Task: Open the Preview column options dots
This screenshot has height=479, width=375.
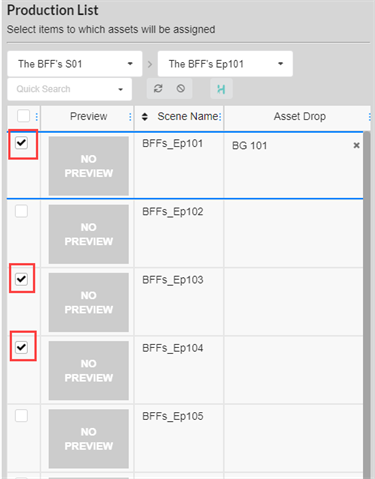Action: tap(130, 117)
